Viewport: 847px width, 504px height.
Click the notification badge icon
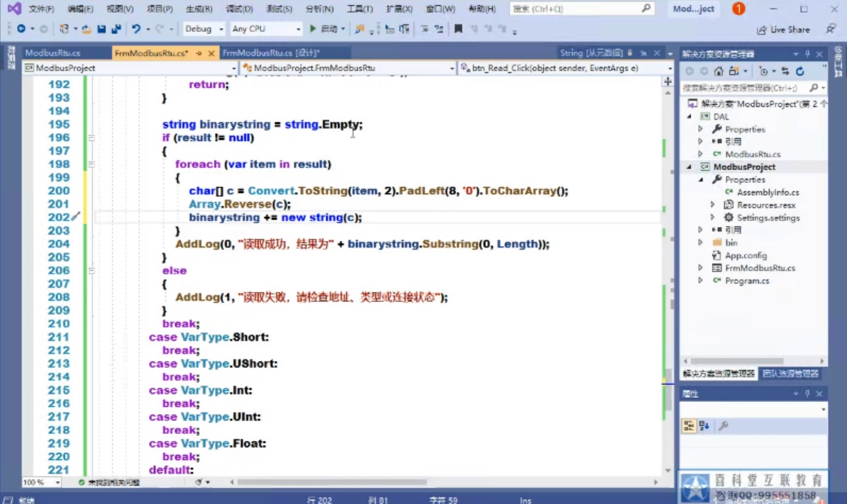click(x=738, y=9)
